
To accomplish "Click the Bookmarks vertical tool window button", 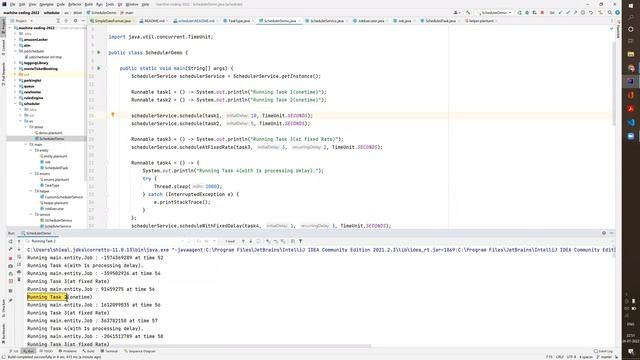I will pos(3,332).
